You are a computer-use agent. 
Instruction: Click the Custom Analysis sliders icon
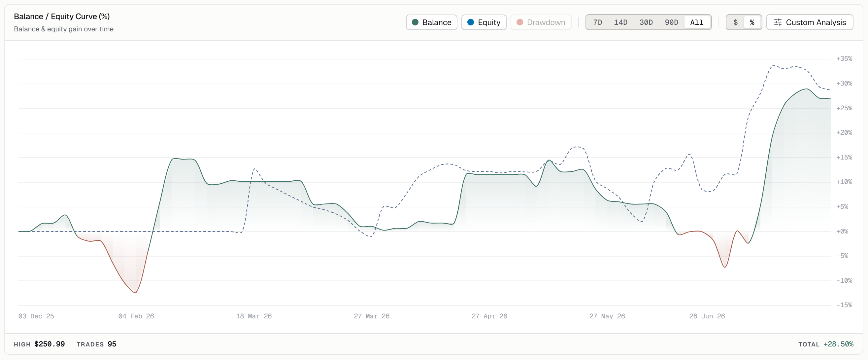pos(778,22)
